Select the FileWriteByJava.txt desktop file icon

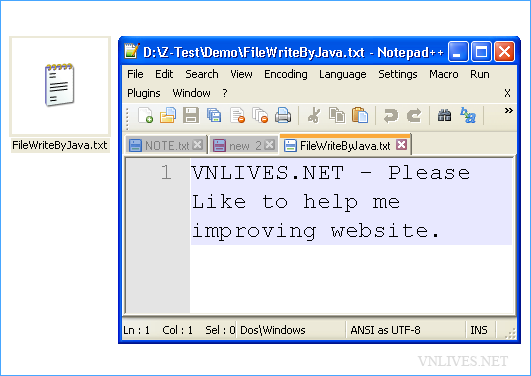[60, 85]
